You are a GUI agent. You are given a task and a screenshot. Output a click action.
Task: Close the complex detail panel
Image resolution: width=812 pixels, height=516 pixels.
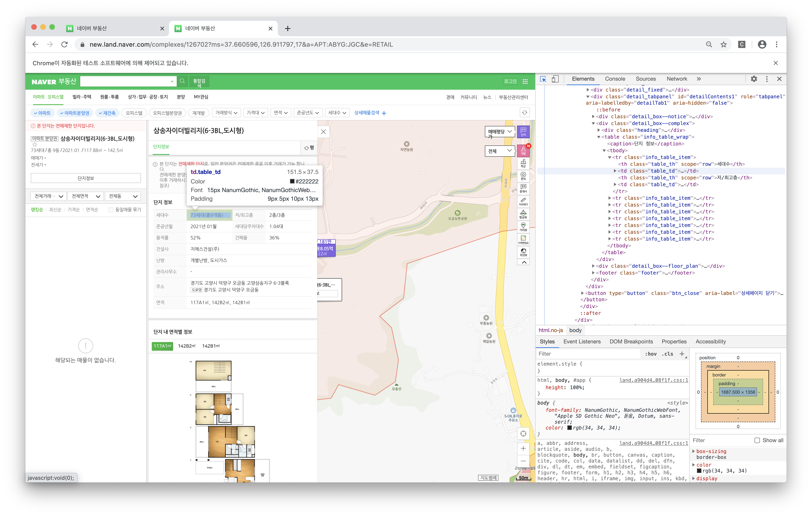tap(323, 132)
